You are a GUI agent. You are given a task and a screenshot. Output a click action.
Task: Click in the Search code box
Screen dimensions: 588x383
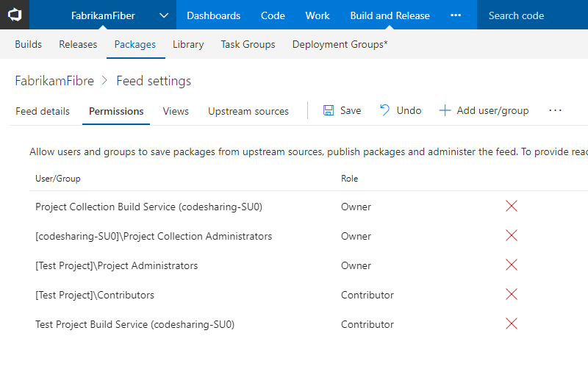coord(532,15)
